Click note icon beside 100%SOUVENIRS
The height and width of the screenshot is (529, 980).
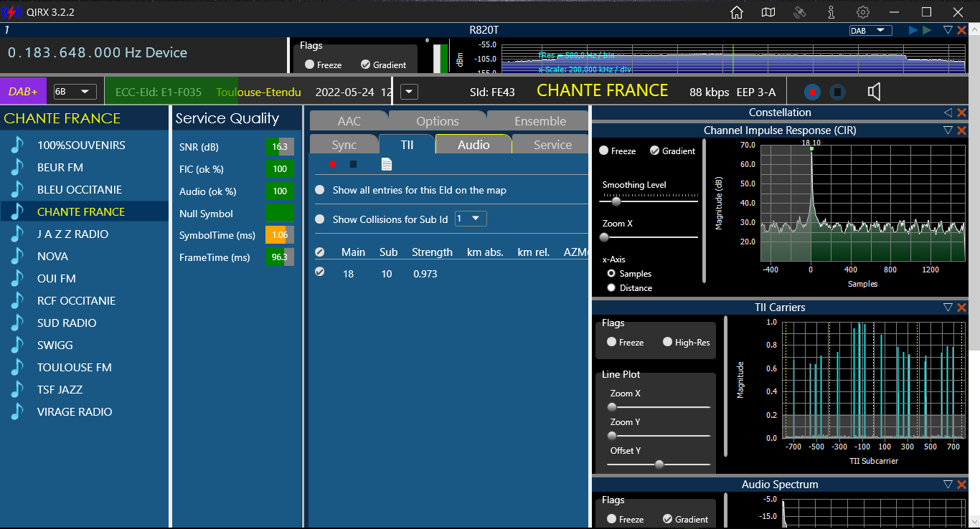point(17,145)
